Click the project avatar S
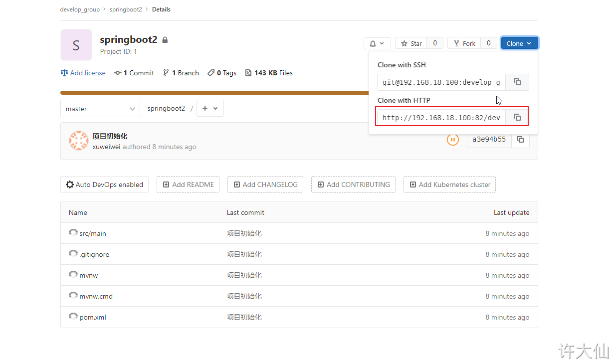613x364 pixels. coord(76,45)
